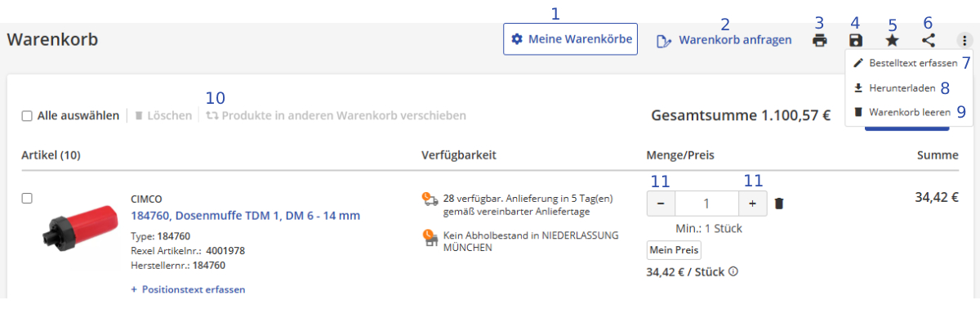The width and height of the screenshot is (980, 327).
Task: Check the Alle auswählen checkbox
Action: 27,116
